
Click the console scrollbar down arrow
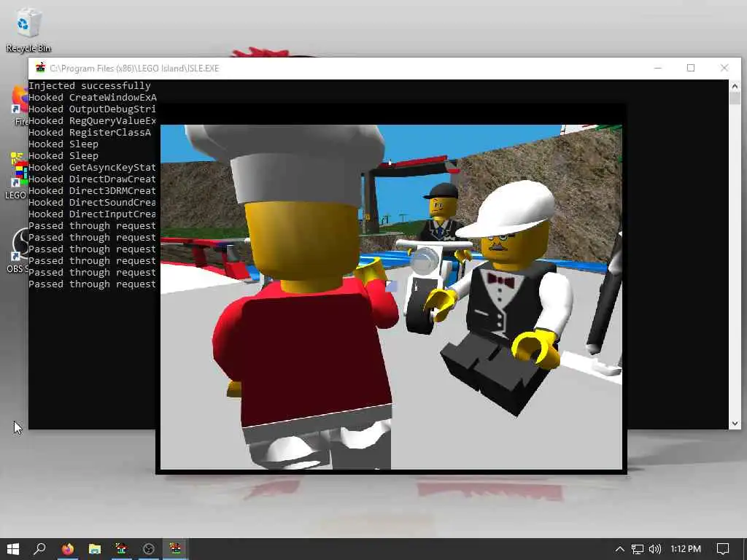735,424
